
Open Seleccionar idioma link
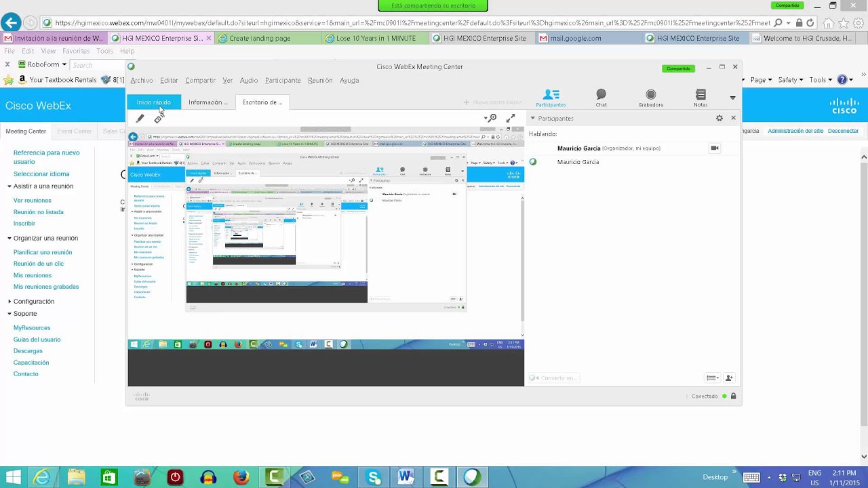pos(41,174)
